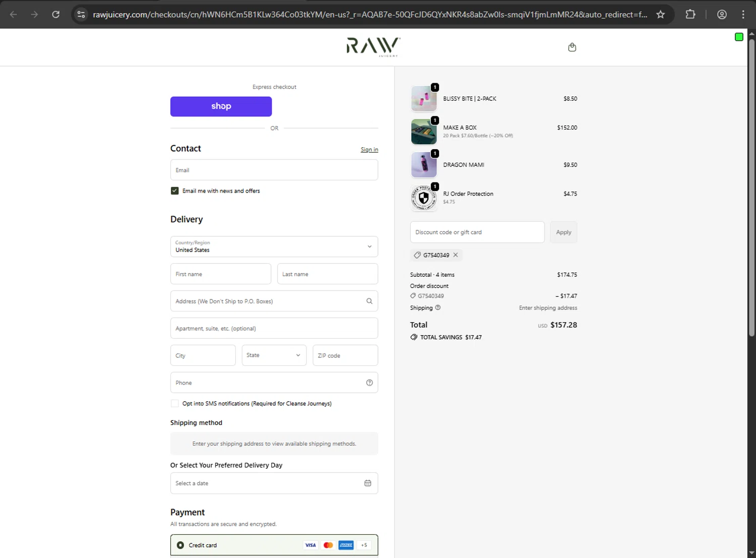Click the RJ Order Protection thumbnail
The image size is (756, 558).
pos(424,198)
